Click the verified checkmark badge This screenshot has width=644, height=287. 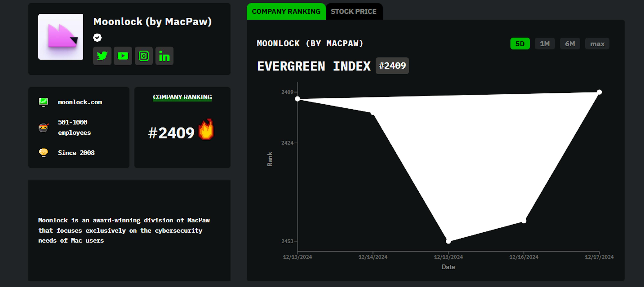point(97,38)
